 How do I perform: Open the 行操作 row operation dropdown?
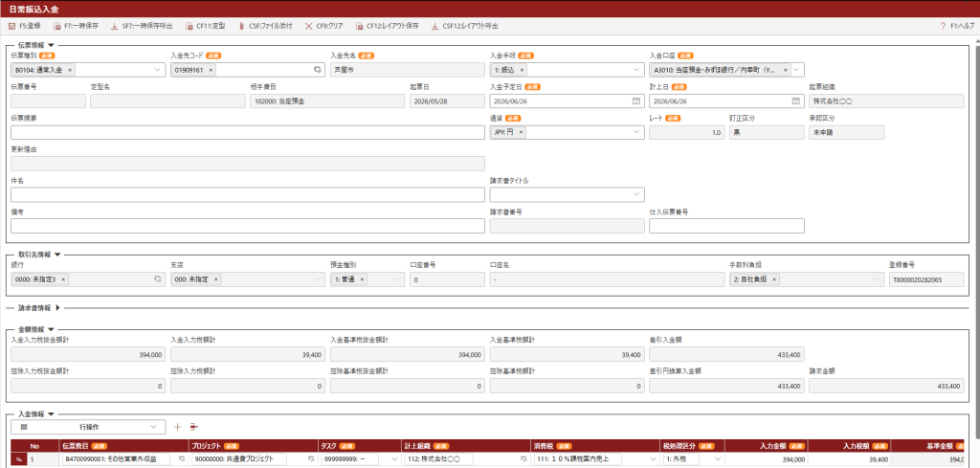[x=88, y=427]
